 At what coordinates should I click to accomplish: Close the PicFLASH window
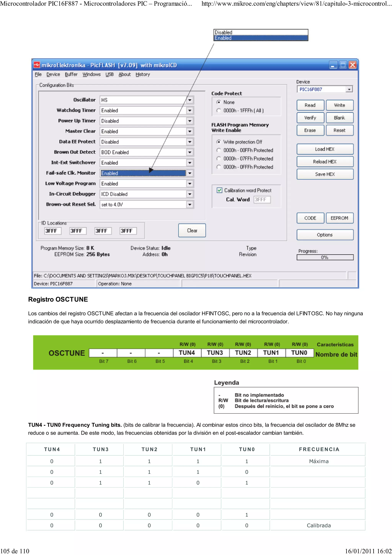click(353, 65)
